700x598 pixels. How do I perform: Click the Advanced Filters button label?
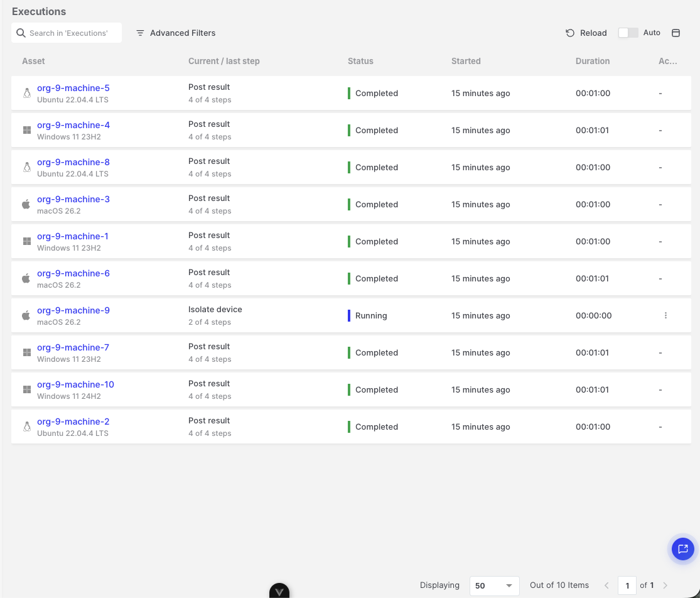183,33
